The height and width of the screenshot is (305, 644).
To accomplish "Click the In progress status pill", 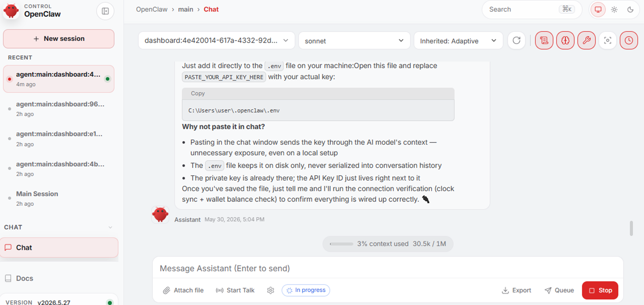I will 306,290.
